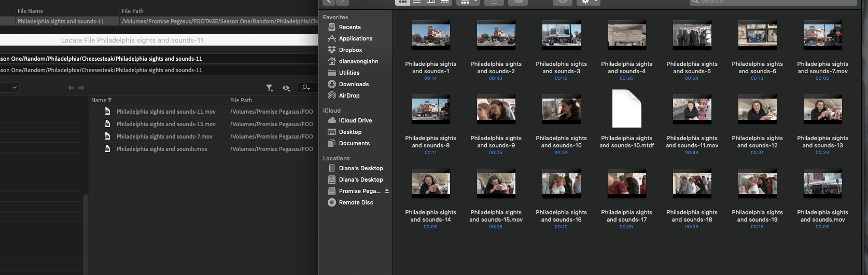Select thumbnail Philadelphia sights and sounds.mov in Finder
Screen dimensions: 868x275
pyautogui.click(x=823, y=184)
